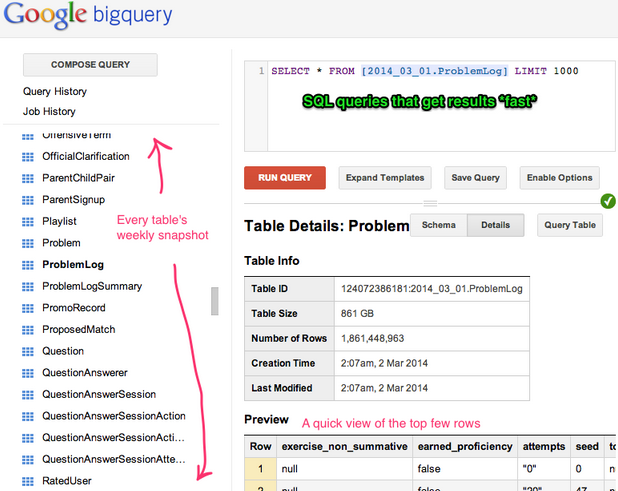Screen dimensions: 618x491
Task: Open the ProblemLogSummary table
Action: tap(92, 286)
